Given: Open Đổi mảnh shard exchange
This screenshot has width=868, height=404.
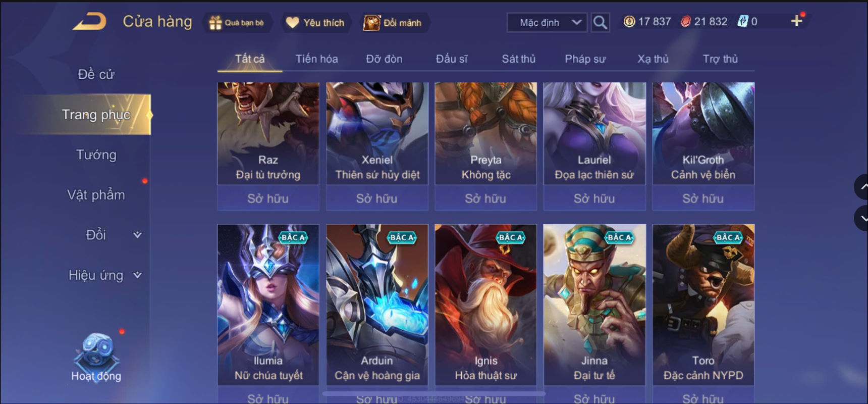Looking at the screenshot, I should pyautogui.click(x=372, y=23).
